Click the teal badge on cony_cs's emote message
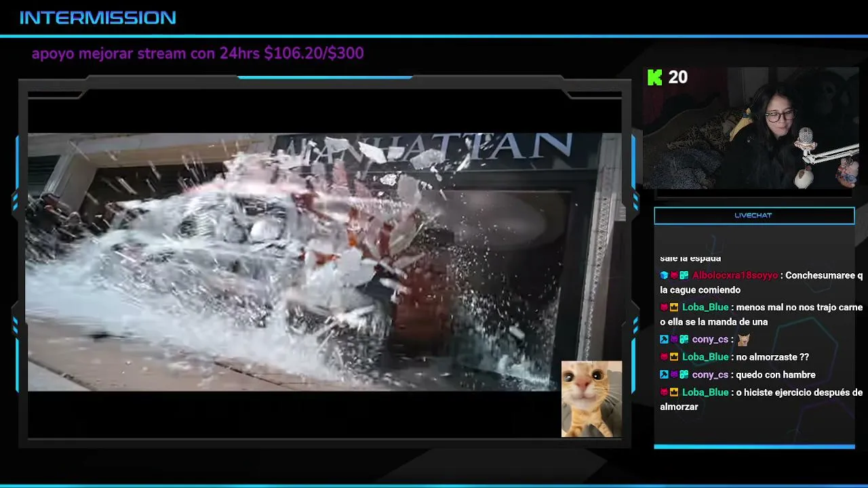 684,339
